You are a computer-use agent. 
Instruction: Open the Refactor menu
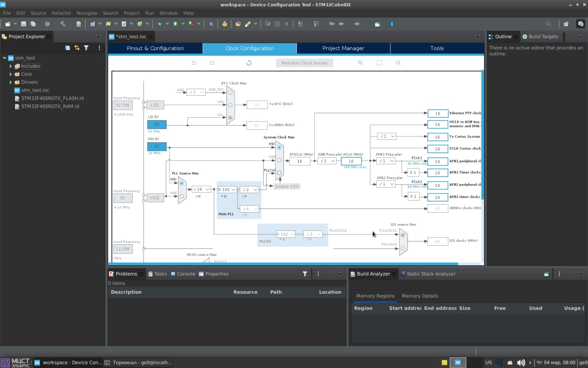[62, 13]
